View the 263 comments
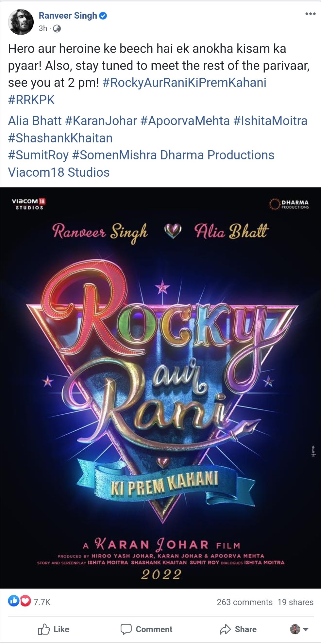 [245, 602]
